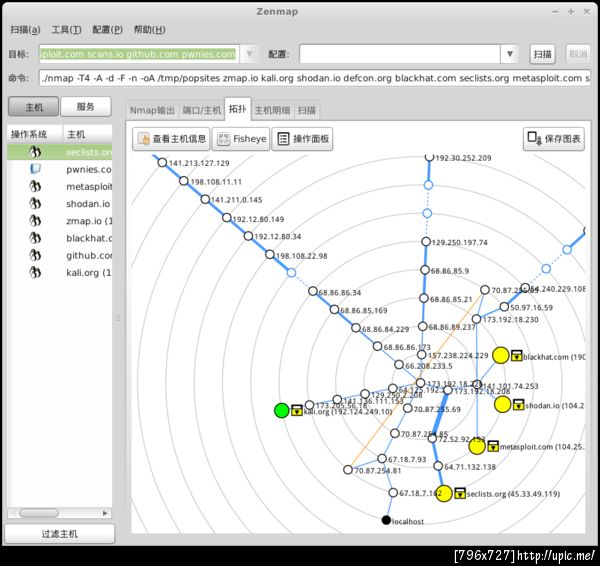Select the green kali.org node in topology
Image resolution: width=600 pixels, height=566 pixels.
point(282,410)
